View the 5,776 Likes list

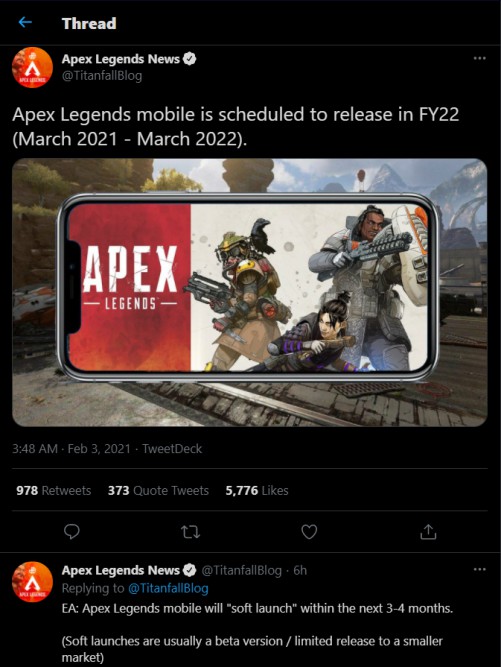point(257,490)
